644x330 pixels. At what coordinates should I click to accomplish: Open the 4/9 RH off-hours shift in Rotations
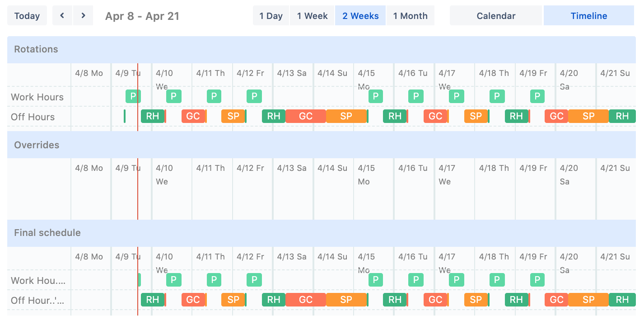pos(153,116)
